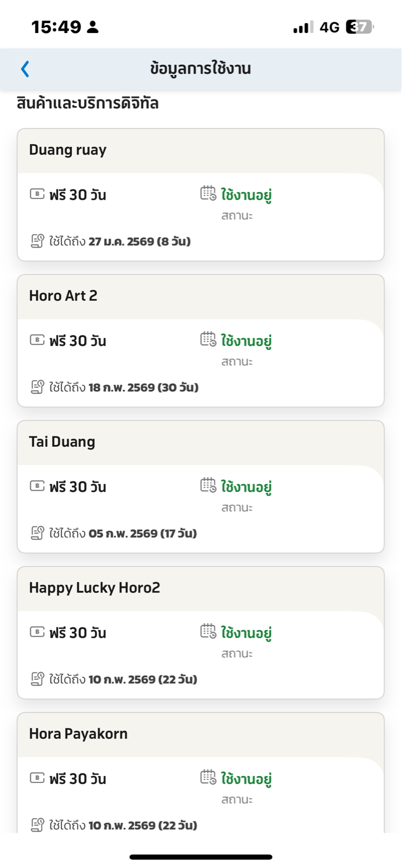Tap the price icon in Horo Art 2 card
This screenshot has width=402, height=868.
coord(37,340)
